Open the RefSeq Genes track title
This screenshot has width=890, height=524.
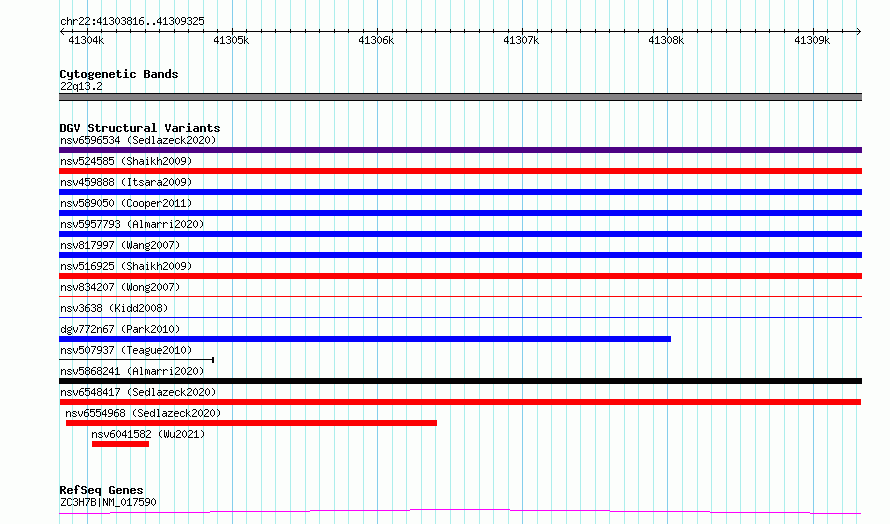pyautogui.click(x=101, y=490)
